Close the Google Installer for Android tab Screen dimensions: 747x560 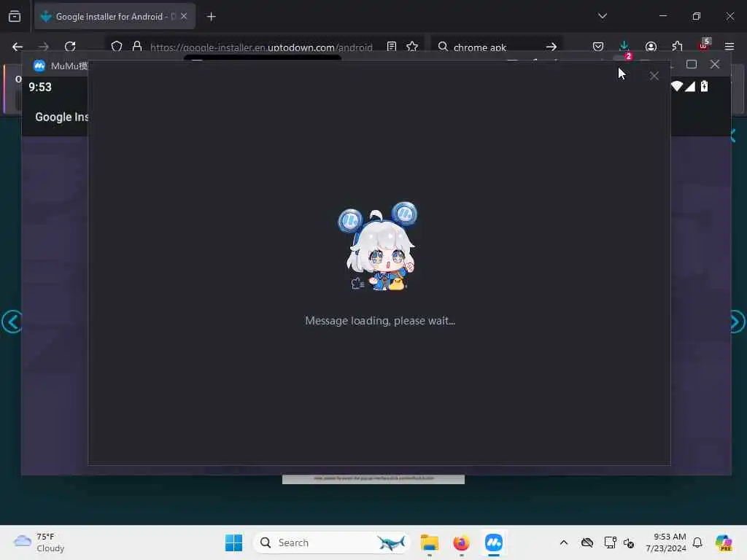click(x=184, y=16)
